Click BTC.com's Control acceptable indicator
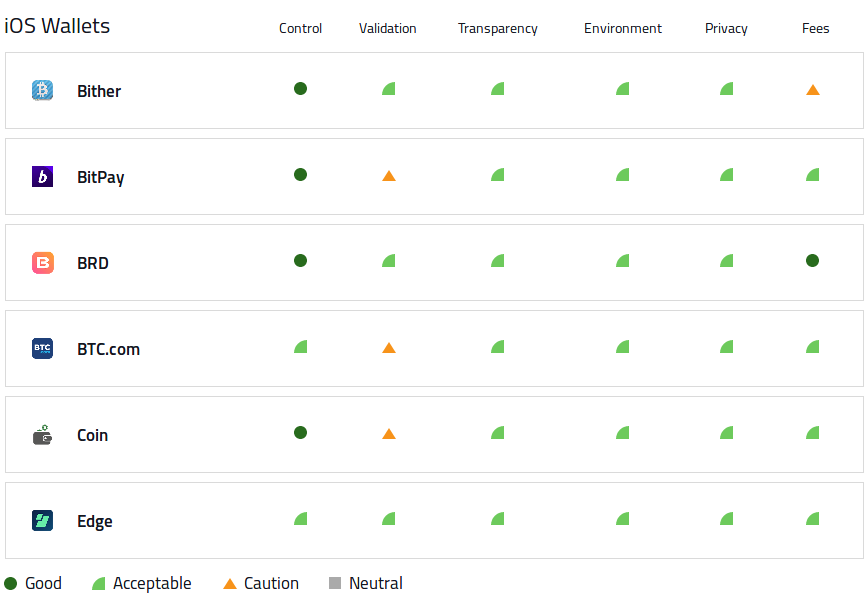 (301, 347)
